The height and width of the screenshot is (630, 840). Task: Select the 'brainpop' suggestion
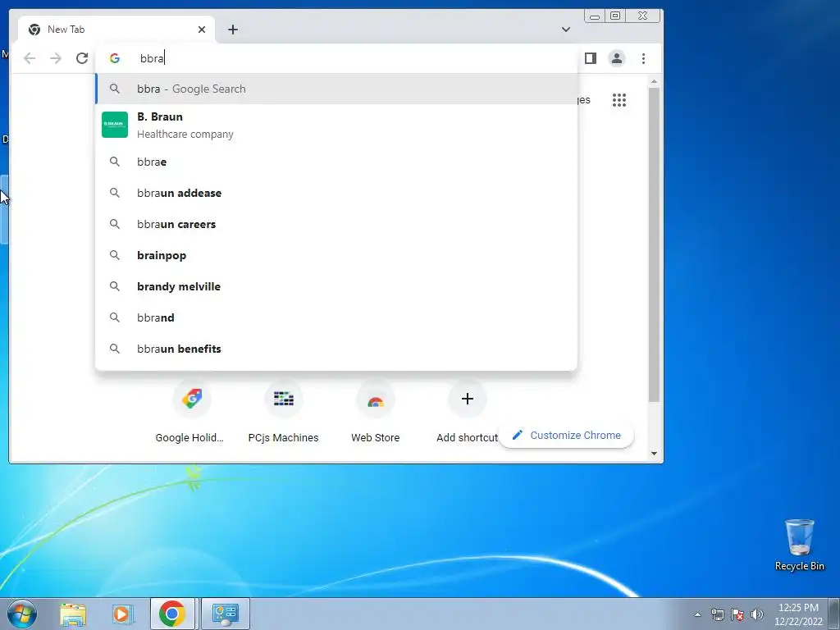(x=336, y=255)
